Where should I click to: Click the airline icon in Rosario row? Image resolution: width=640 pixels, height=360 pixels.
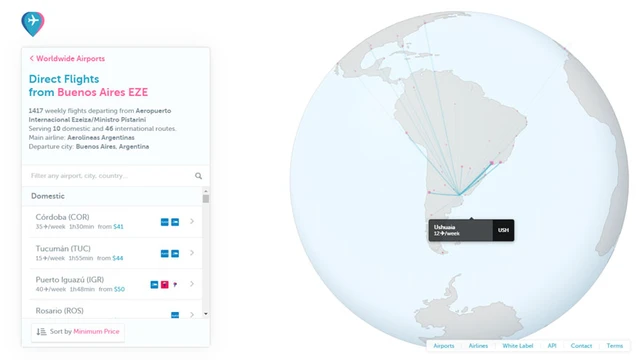(175, 315)
